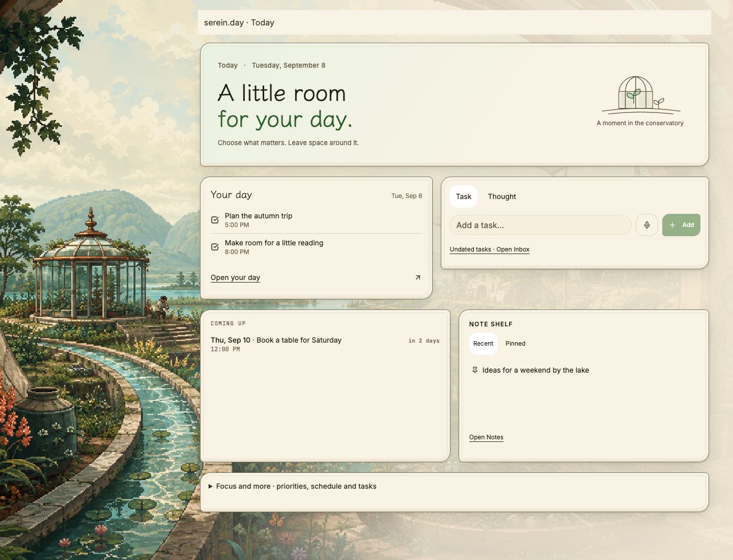Viewport: 733px width, 560px height.
Task: Click the Tuesday, September 8 date label
Action: (289, 65)
